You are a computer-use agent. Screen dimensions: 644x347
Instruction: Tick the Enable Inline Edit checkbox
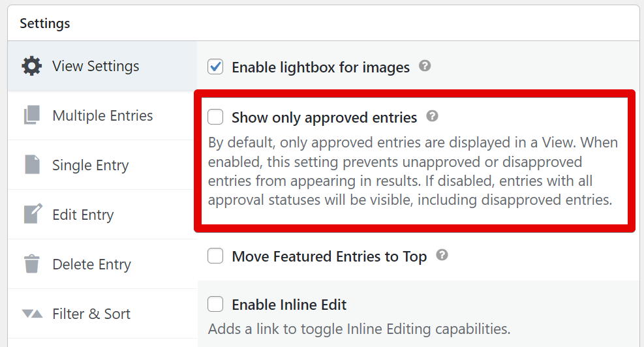tap(215, 305)
